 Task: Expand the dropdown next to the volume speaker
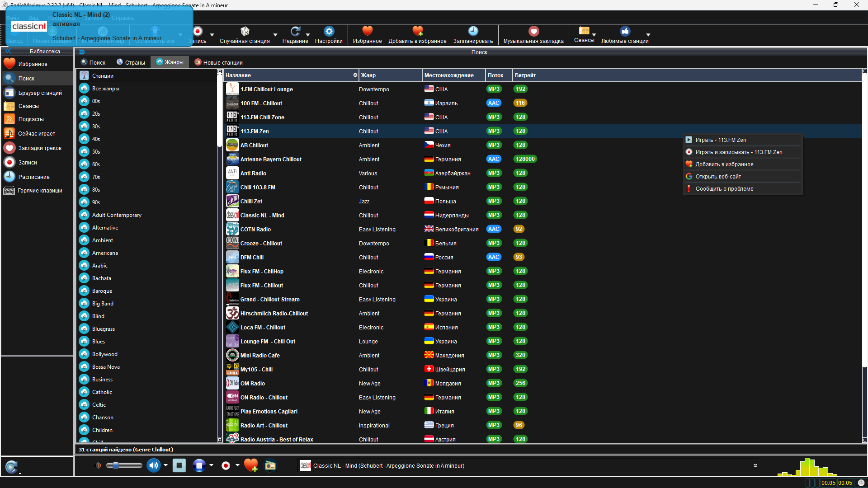[165, 465]
